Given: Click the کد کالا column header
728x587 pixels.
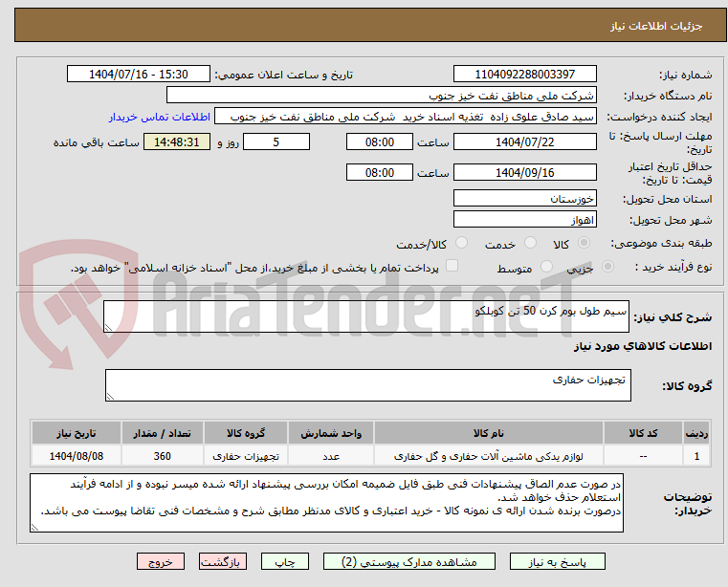Looking at the screenshot, I should point(643,433).
